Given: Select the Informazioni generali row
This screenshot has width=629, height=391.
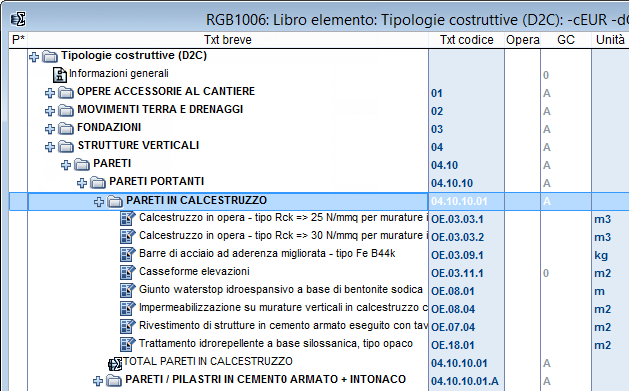Looking at the screenshot, I should coord(118,74).
